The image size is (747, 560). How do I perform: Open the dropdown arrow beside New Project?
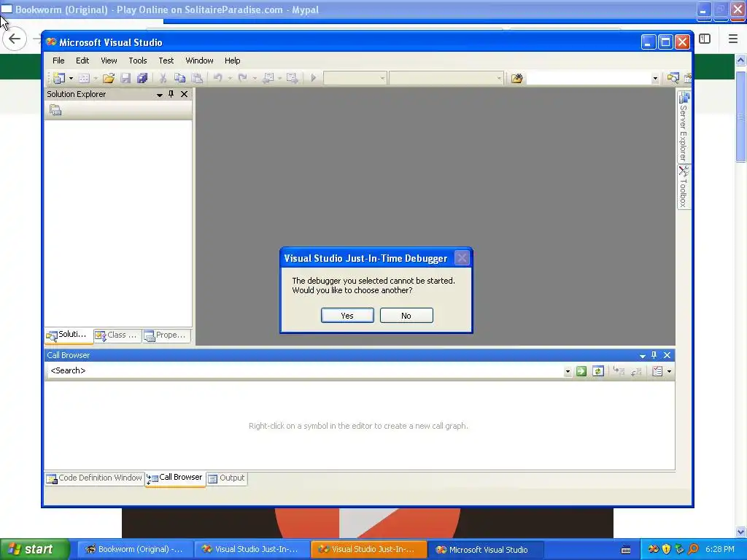click(71, 78)
